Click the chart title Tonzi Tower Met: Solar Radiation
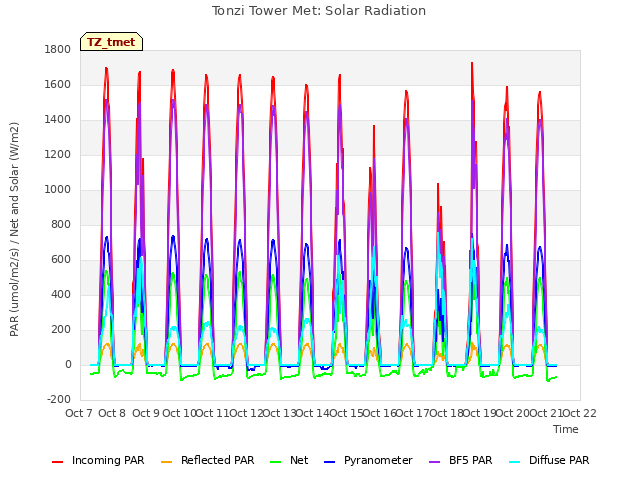Viewport: 640px width, 480px height. coord(319,11)
